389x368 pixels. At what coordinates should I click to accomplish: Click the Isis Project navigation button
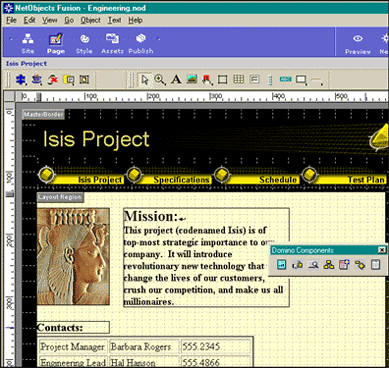pyautogui.click(x=81, y=176)
